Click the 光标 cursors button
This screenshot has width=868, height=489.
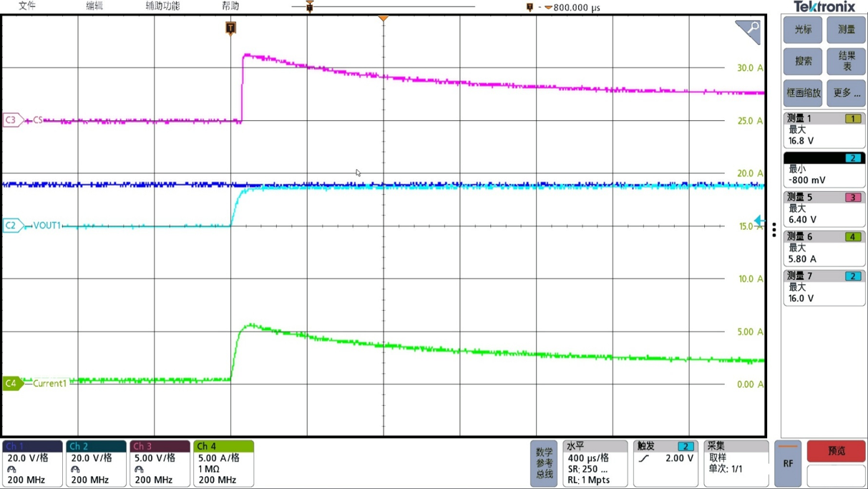pos(803,30)
